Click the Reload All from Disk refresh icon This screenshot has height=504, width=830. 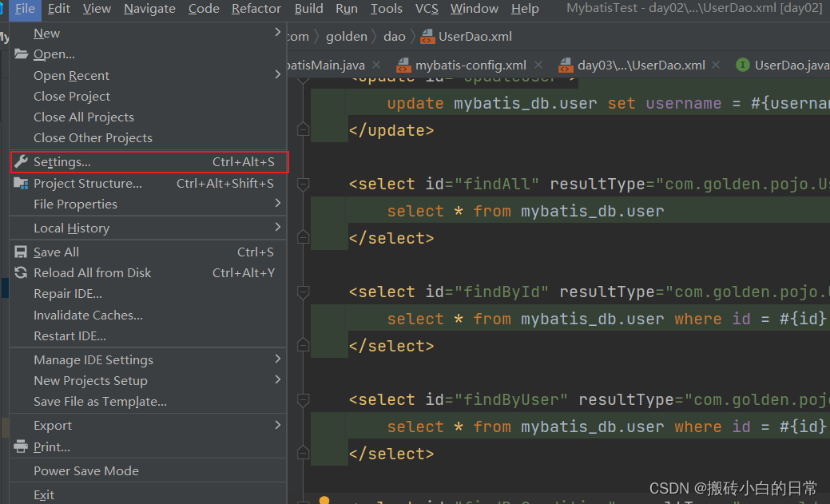coord(22,272)
